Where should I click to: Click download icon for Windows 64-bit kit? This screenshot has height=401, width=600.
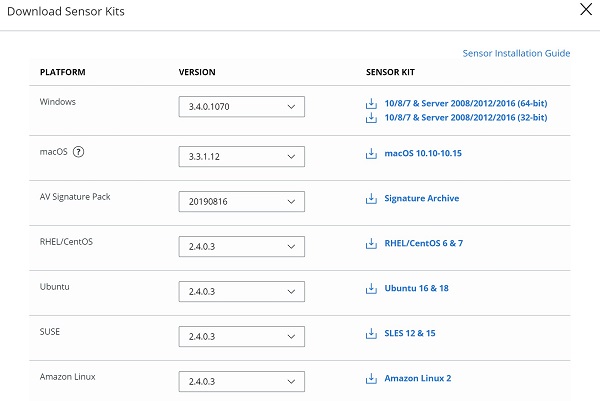click(x=371, y=104)
